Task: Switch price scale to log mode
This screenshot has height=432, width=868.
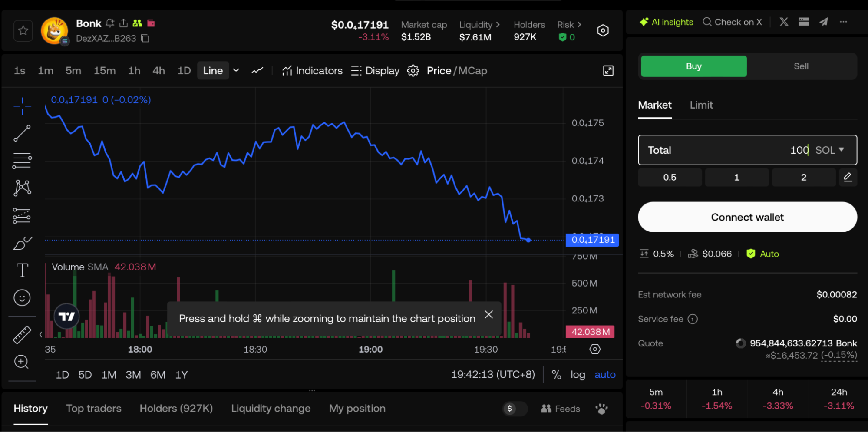Action: (578, 374)
